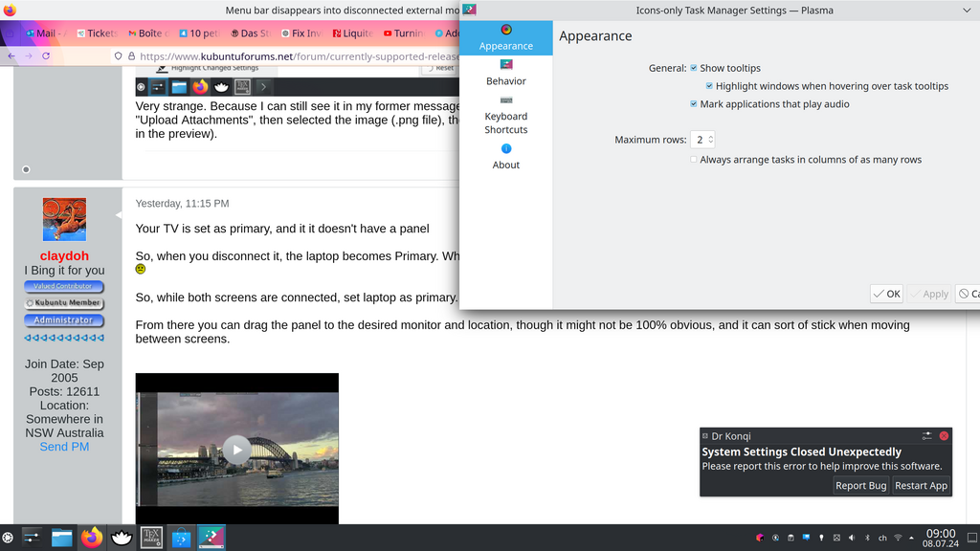Go back in Firefox

tap(11, 56)
